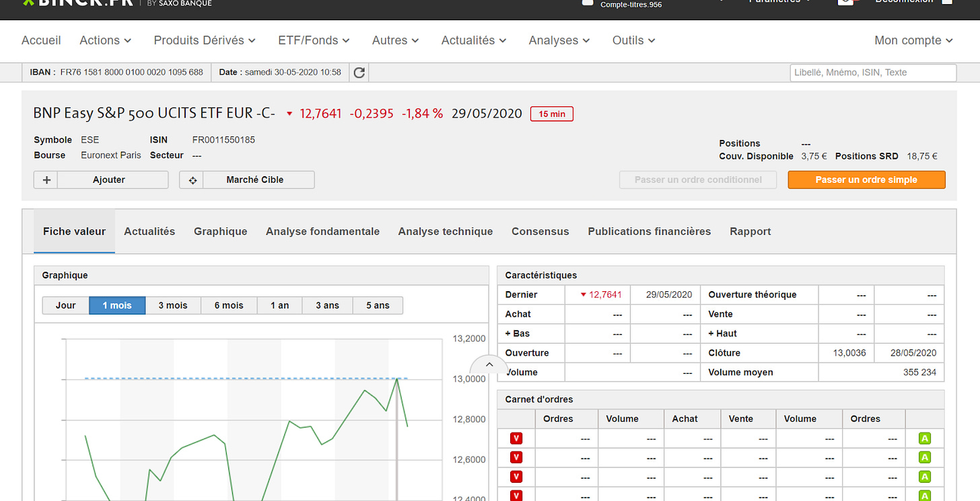This screenshot has width=980, height=501.
Task: Click the green A icon in first order book row
Action: (925, 438)
